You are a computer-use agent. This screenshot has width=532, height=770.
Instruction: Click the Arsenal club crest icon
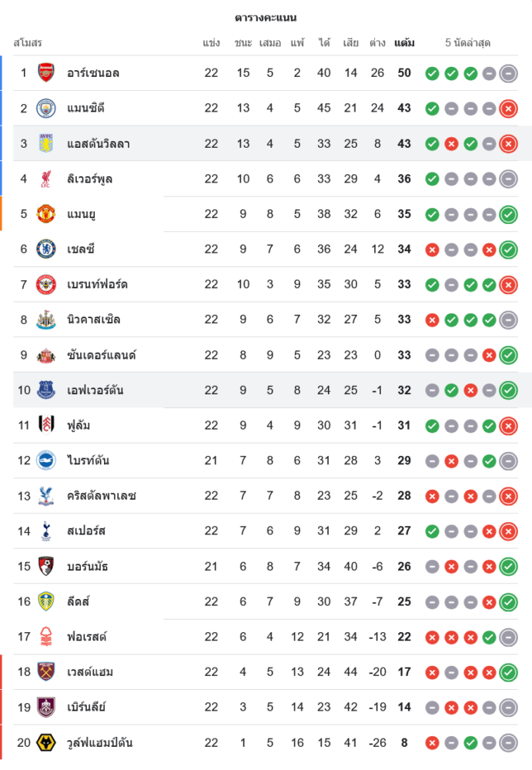pos(46,73)
